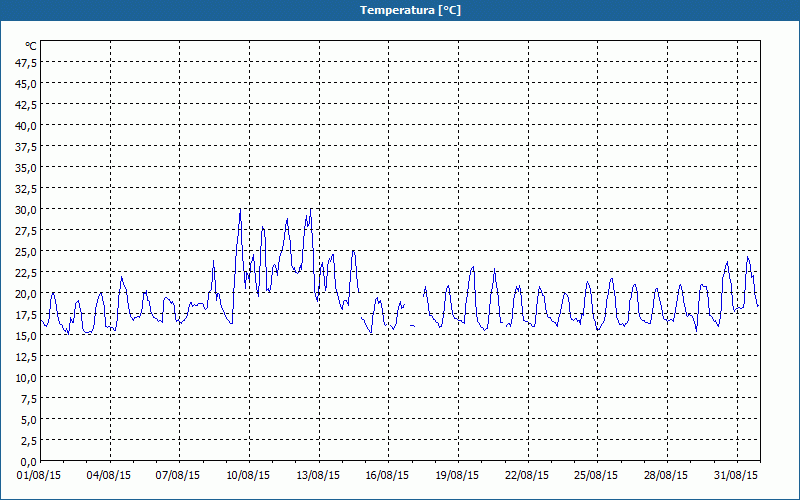
Task: Click the 28/08/15 date label
Action: click(x=666, y=476)
